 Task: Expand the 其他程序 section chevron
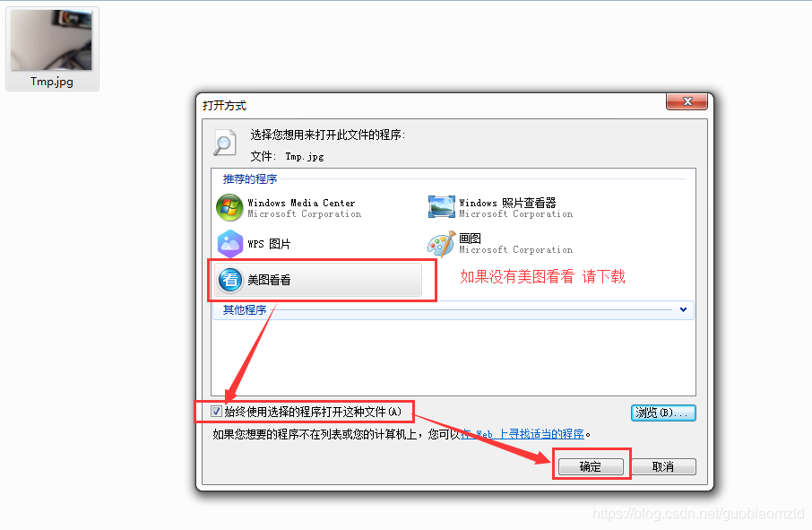[x=683, y=309]
